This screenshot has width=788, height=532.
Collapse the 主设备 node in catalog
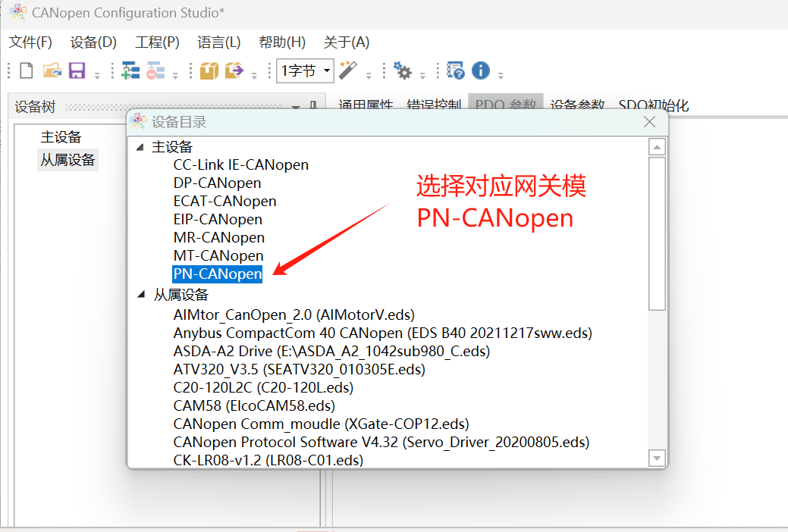[x=141, y=147]
